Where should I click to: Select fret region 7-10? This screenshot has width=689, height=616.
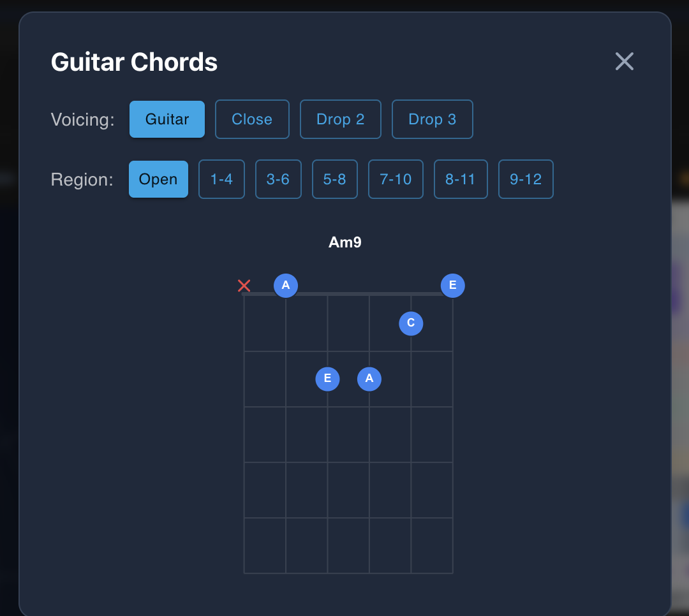tap(396, 179)
